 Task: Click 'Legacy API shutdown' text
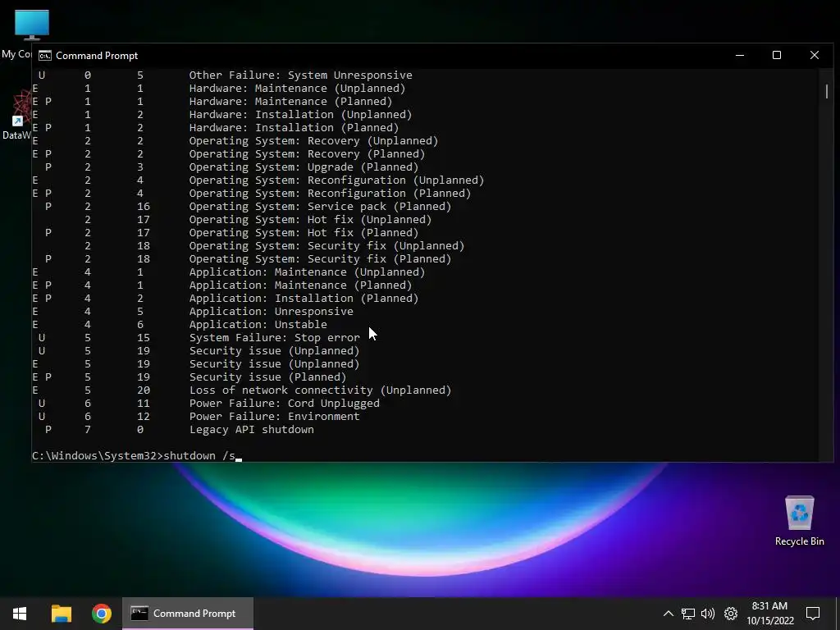pos(251,430)
